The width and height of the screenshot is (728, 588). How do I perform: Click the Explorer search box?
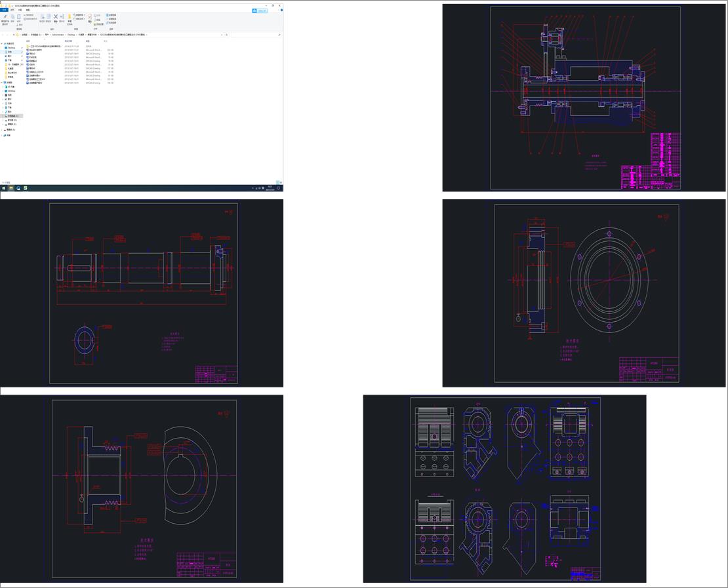[256, 35]
